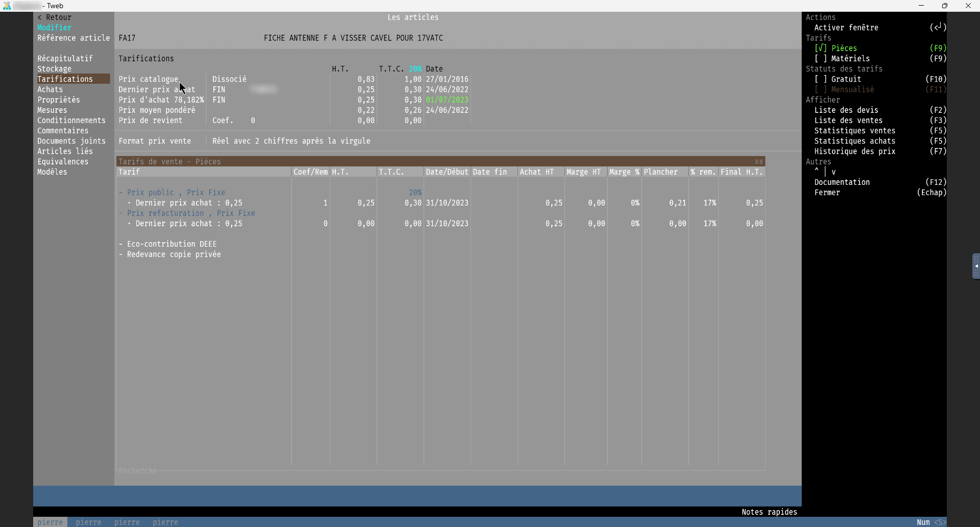Viewport: 980px width, 527px height.
Task: Open Historique des prix
Action: click(854, 152)
